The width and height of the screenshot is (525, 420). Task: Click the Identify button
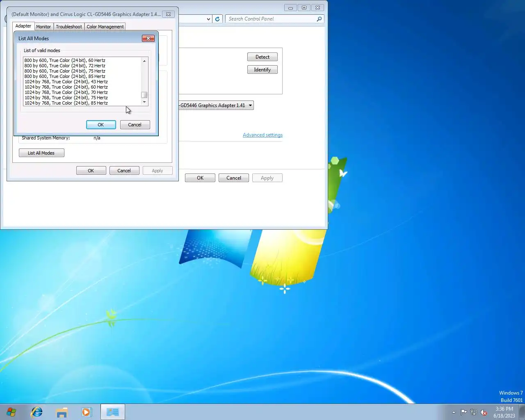pos(262,70)
